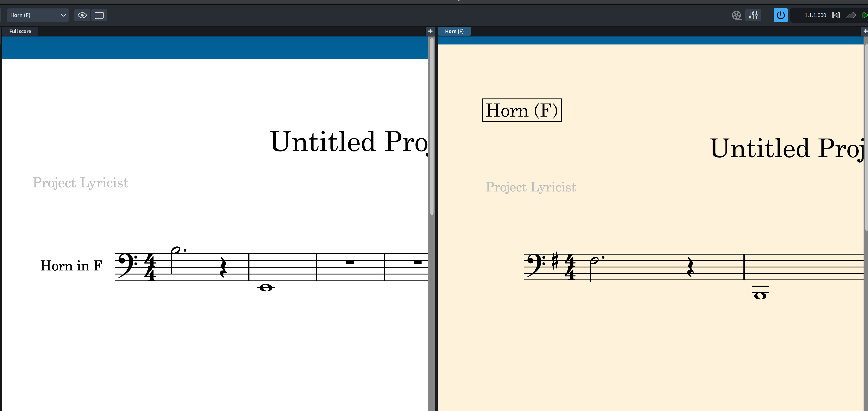Switch to the Full score tab
The width and height of the screenshot is (868, 411).
click(20, 31)
